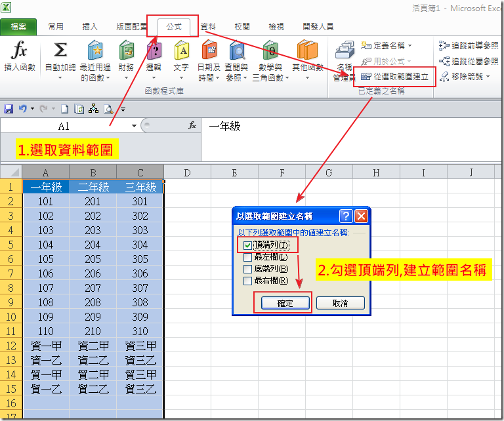Image resolution: width=504 pixels, height=421 pixels.
Task: Click Define Name (定義名稱) button
Action: pyautogui.click(x=383, y=46)
